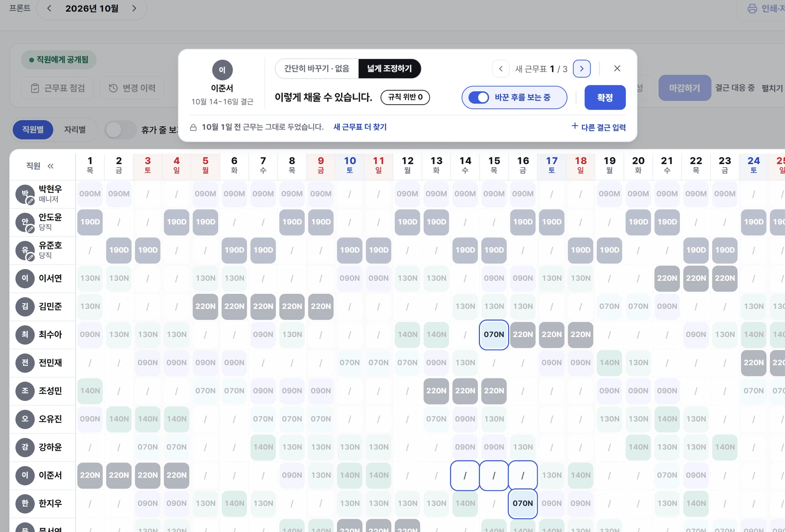Screen dimensions: 785x532
Task: Click 이준서's 220N shift on day 1
Action: point(90,476)
